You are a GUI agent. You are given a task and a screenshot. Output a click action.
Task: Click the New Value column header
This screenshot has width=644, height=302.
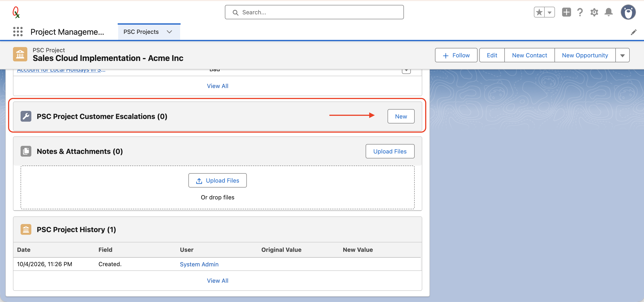[x=358, y=250]
